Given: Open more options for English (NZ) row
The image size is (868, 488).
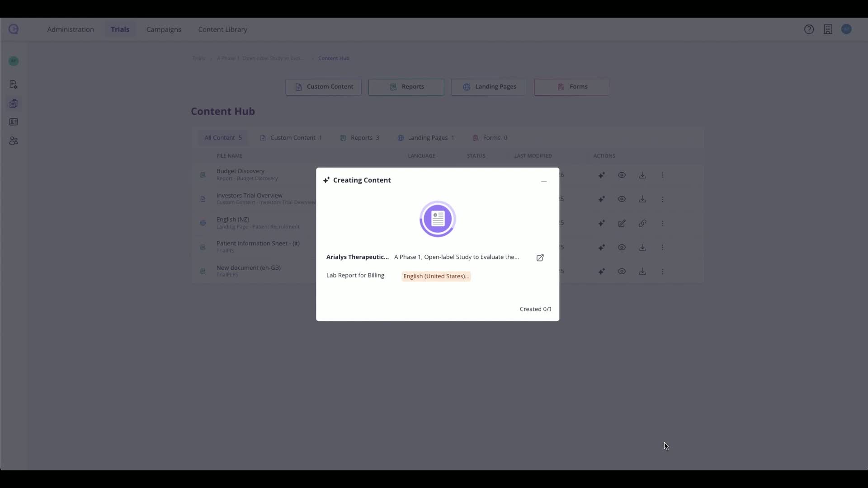Looking at the screenshot, I should 663,223.
